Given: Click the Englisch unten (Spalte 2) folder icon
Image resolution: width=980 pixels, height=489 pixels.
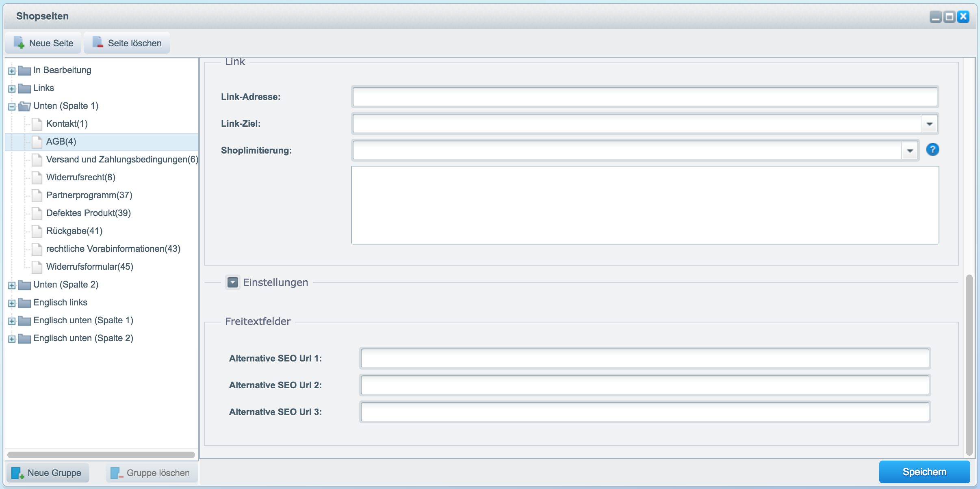Looking at the screenshot, I should (24, 338).
